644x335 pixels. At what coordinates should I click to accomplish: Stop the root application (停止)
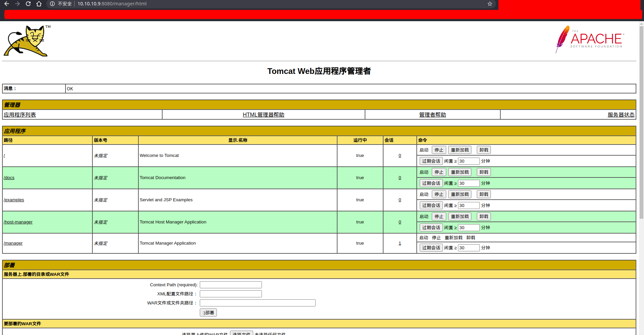pyautogui.click(x=439, y=150)
